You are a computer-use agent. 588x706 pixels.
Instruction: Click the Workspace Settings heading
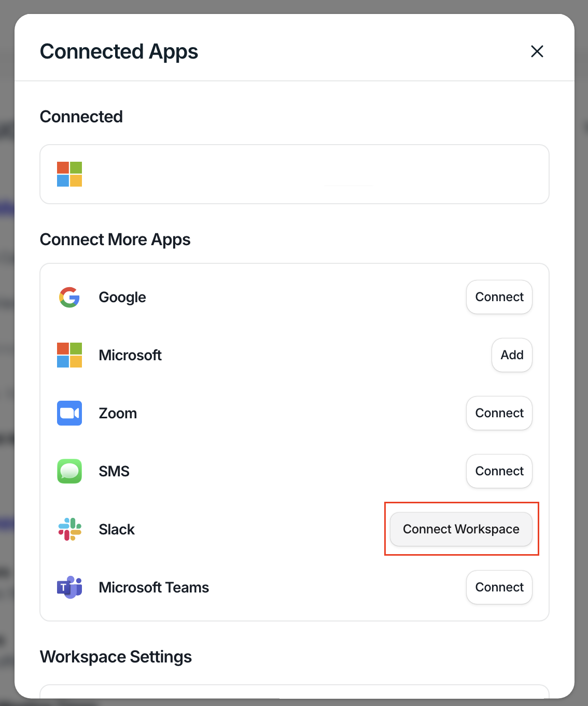(x=116, y=657)
